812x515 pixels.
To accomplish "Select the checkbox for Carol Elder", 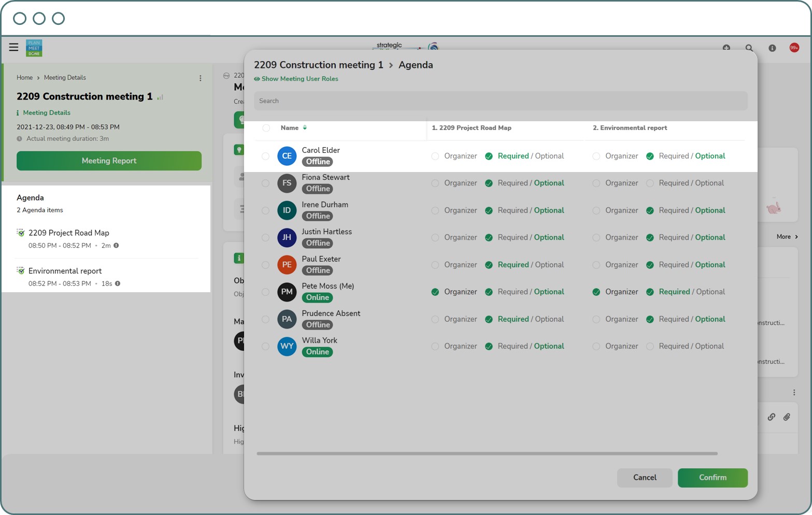I will 265,156.
